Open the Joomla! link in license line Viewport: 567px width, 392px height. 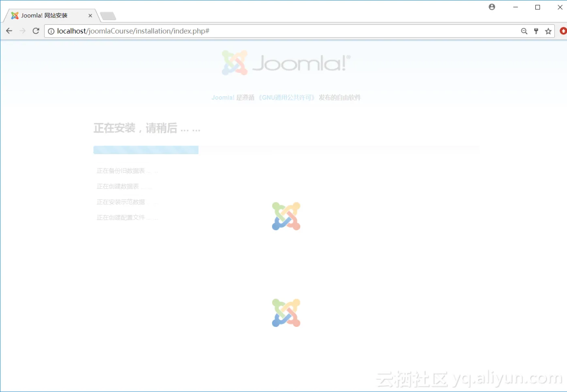pyautogui.click(x=223, y=97)
